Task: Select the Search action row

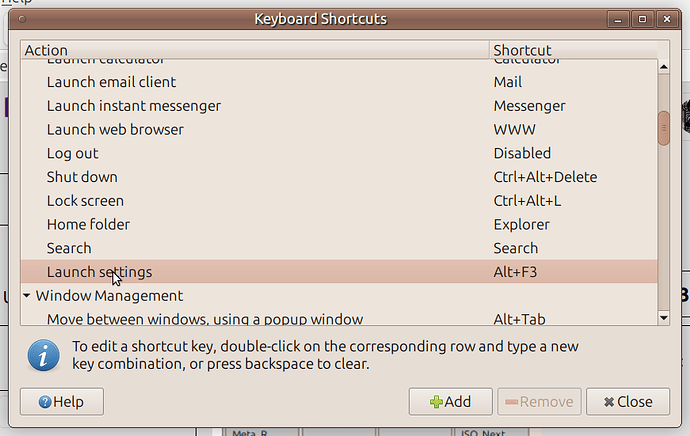Action: [69, 248]
